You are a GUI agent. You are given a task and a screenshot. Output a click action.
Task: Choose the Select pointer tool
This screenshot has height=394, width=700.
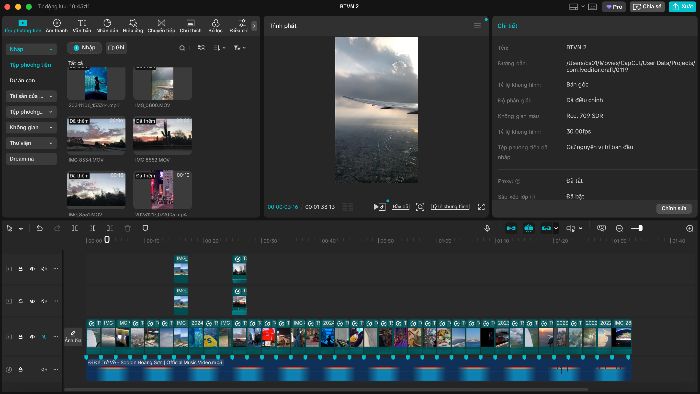9,228
